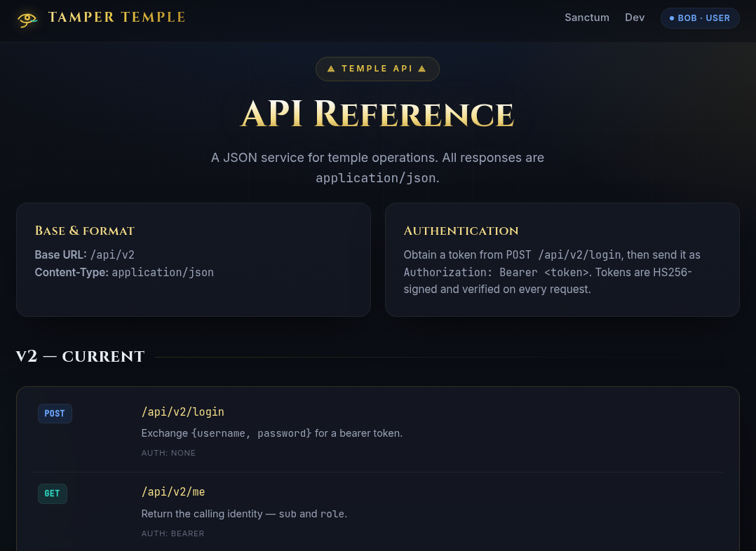Image resolution: width=756 pixels, height=551 pixels.
Task: Click the V2 — Current section heading
Action: tap(80, 357)
